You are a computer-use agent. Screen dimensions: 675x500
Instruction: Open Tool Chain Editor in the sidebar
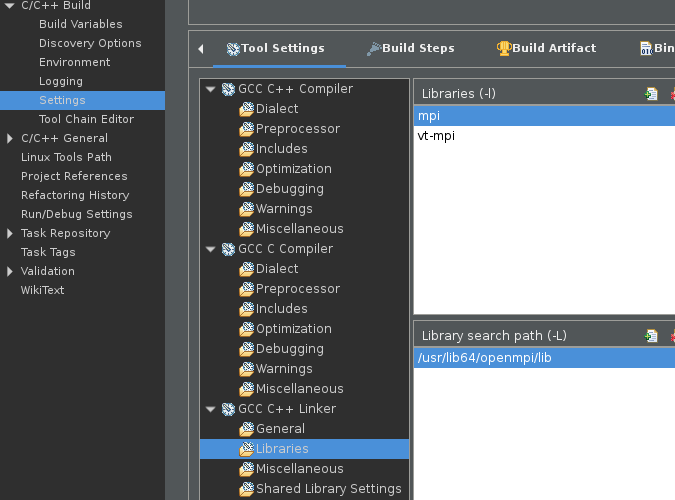(86, 119)
